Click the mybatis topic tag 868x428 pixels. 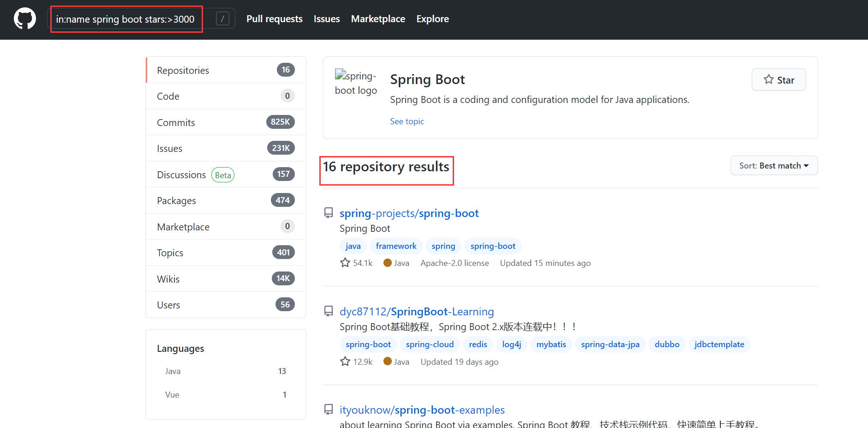coord(551,344)
